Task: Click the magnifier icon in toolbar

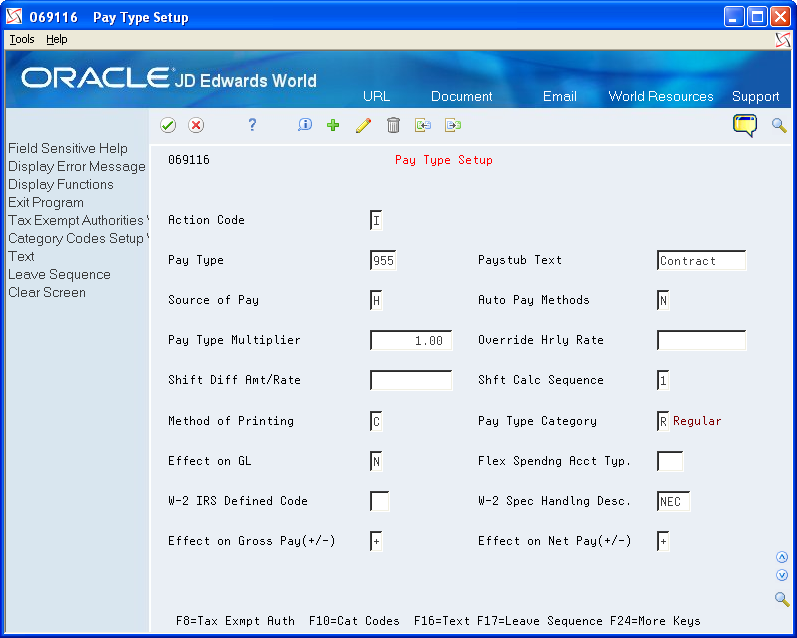Action: [x=779, y=125]
